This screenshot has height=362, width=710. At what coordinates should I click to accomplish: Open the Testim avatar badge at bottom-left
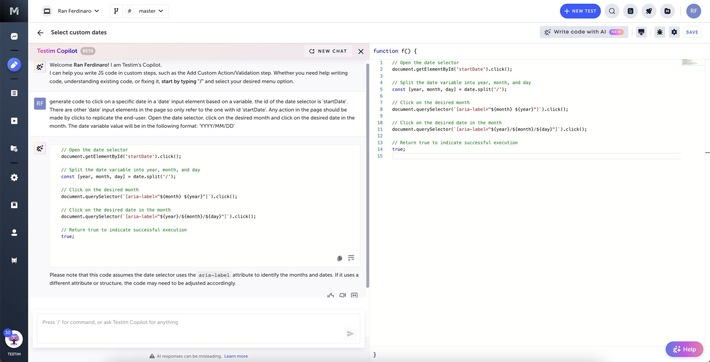14,339
